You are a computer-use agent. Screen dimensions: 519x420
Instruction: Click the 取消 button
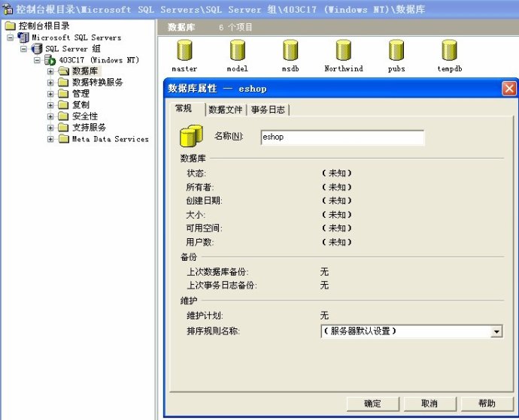click(x=429, y=403)
